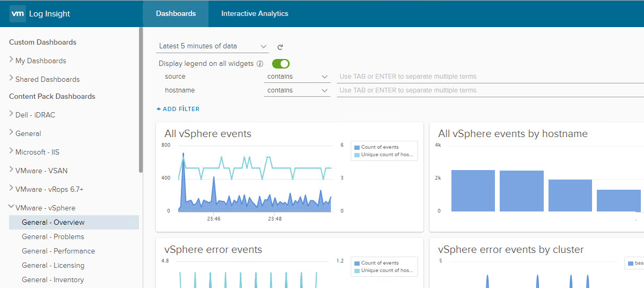This screenshot has height=288, width=644.
Task: Click the VMware Log Insight logo icon
Action: [x=18, y=14]
